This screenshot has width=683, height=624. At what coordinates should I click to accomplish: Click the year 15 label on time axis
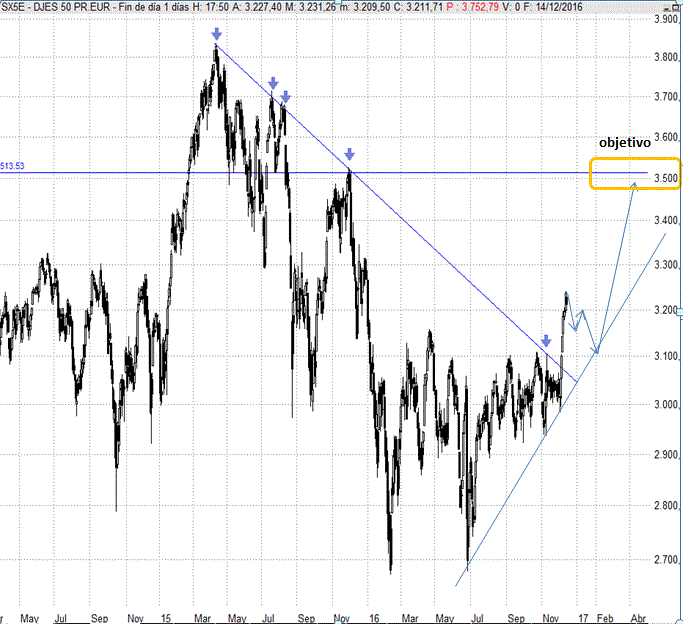(166, 618)
